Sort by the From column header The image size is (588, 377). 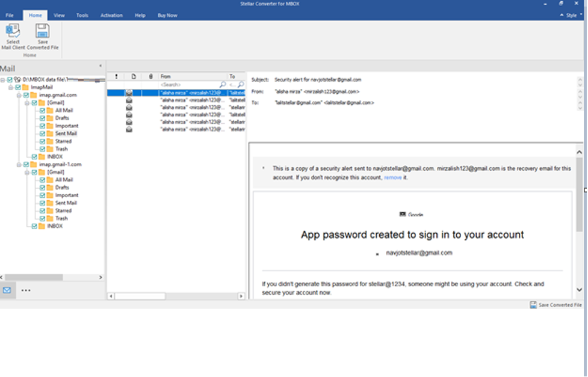(193, 76)
